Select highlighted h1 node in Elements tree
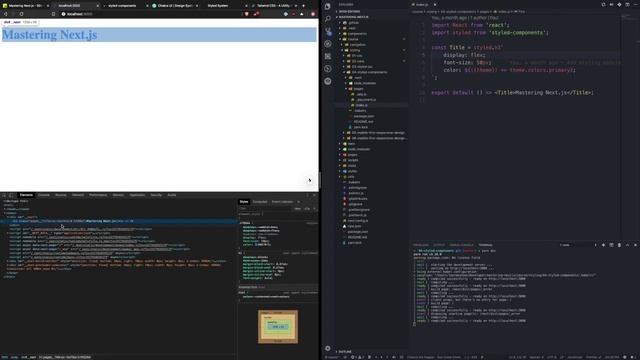Image resolution: width=640 pixels, height=360 pixels. pyautogui.click(x=118, y=221)
